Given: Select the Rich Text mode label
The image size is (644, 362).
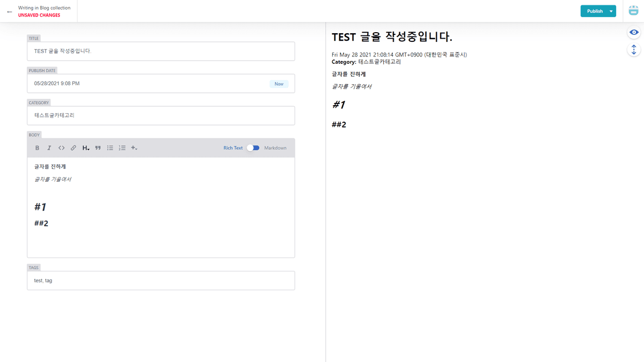Looking at the screenshot, I should (233, 148).
